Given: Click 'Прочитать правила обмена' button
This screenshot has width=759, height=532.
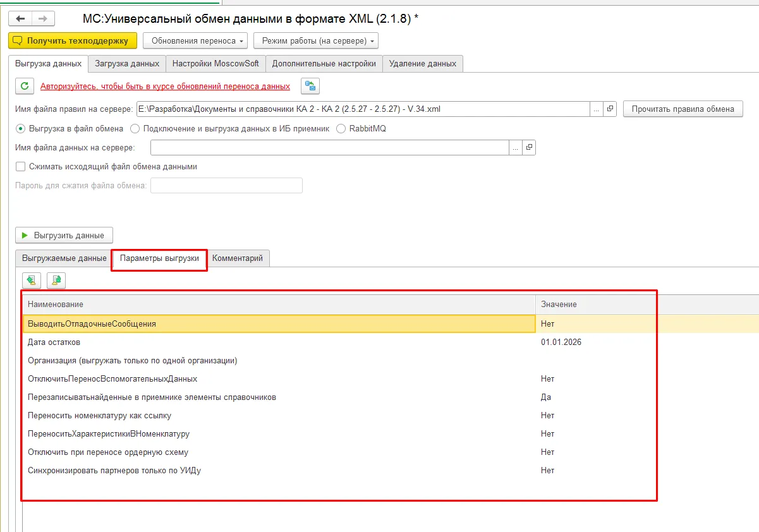Looking at the screenshot, I should (683, 109).
